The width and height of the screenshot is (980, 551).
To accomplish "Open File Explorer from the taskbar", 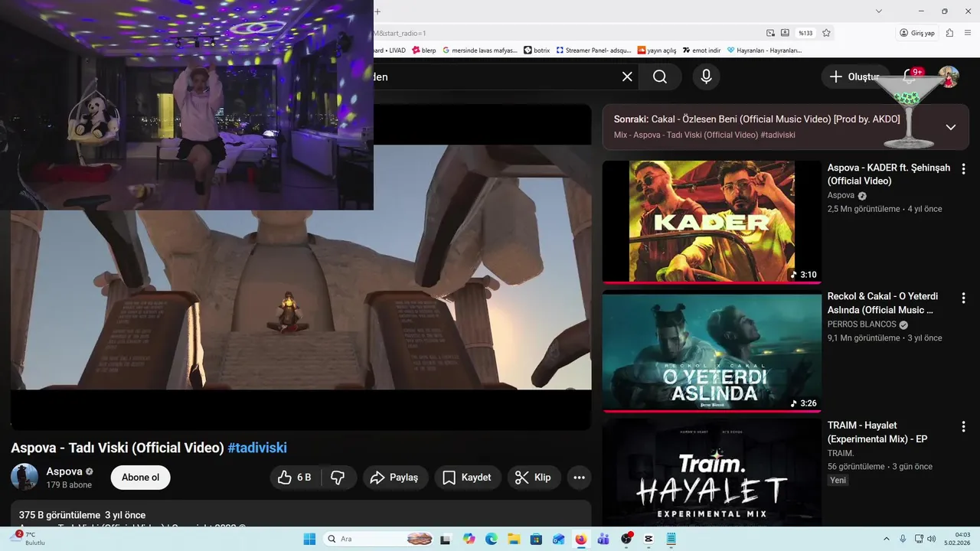I will 514,539.
